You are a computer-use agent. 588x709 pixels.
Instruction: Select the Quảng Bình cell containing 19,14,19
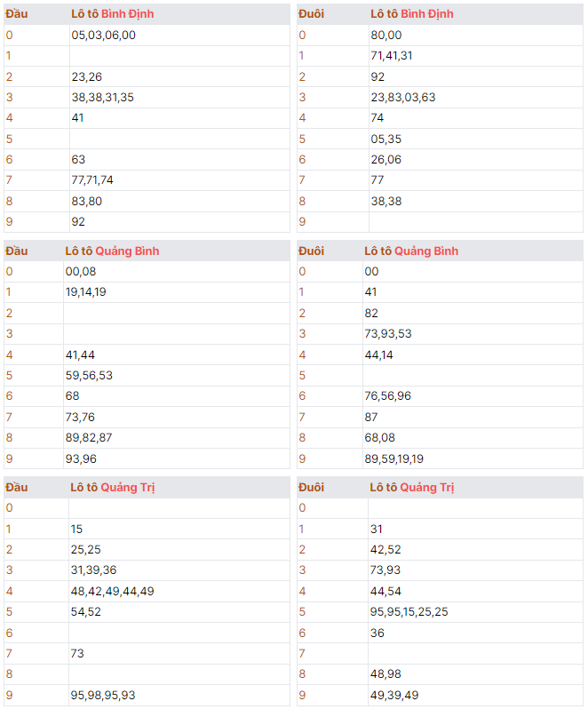176,292
